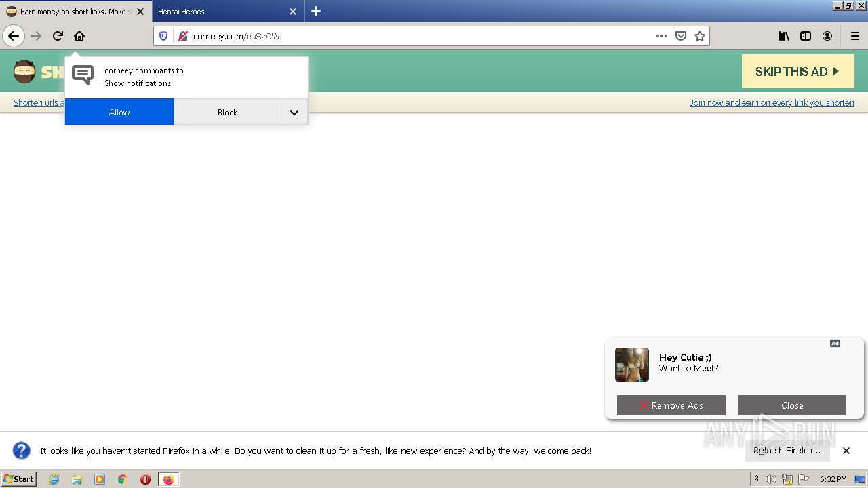Click SKIP THIS AD button
This screenshot has height=488, width=868.
[797, 71]
